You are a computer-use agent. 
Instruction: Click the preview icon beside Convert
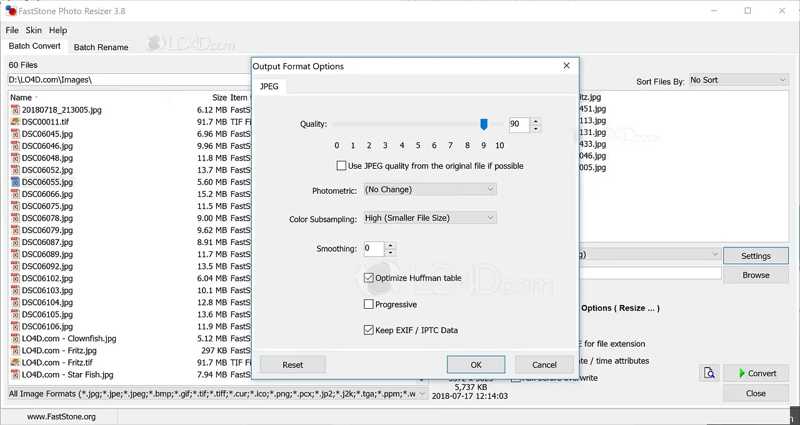click(708, 373)
